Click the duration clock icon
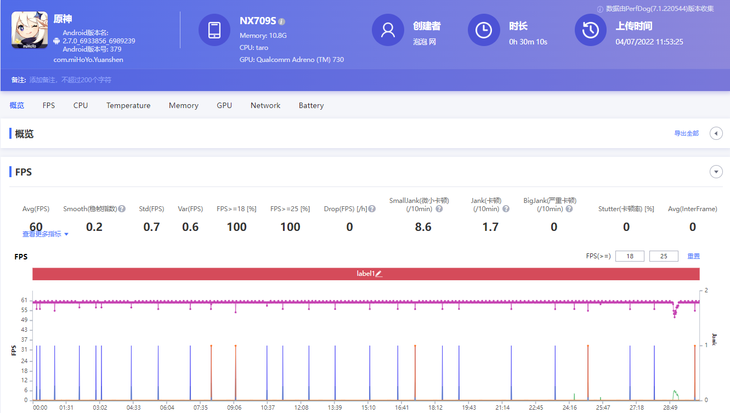 (484, 30)
